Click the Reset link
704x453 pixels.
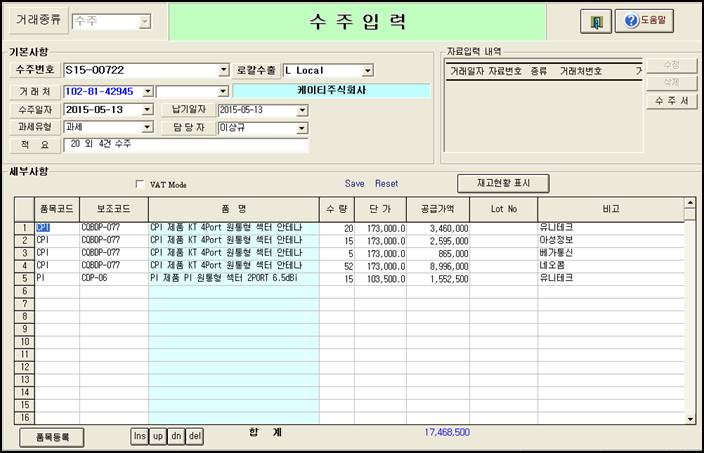click(386, 184)
